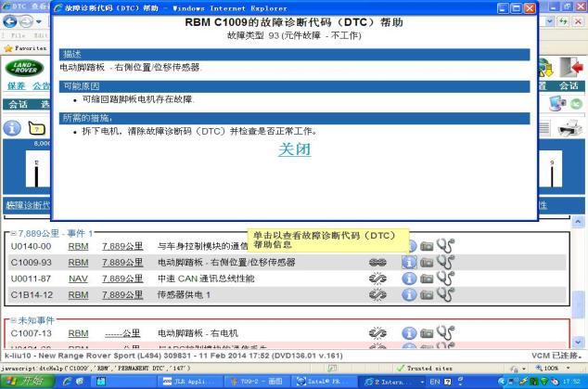Click camera snapshot icon in U0140-00 row

click(x=427, y=246)
